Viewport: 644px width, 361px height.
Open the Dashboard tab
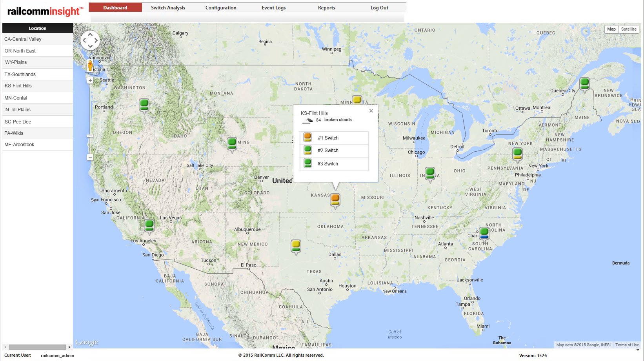115,7
